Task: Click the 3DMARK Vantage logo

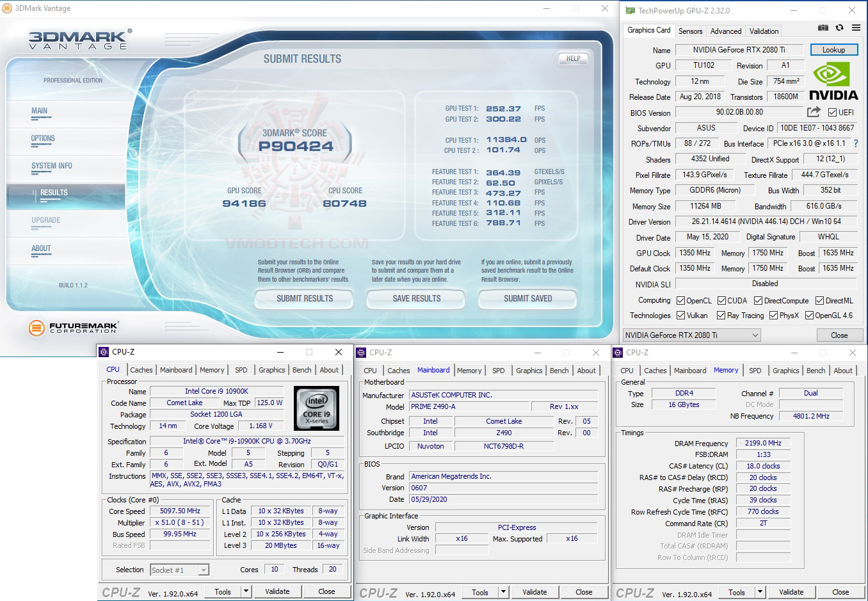Action: 74,38
